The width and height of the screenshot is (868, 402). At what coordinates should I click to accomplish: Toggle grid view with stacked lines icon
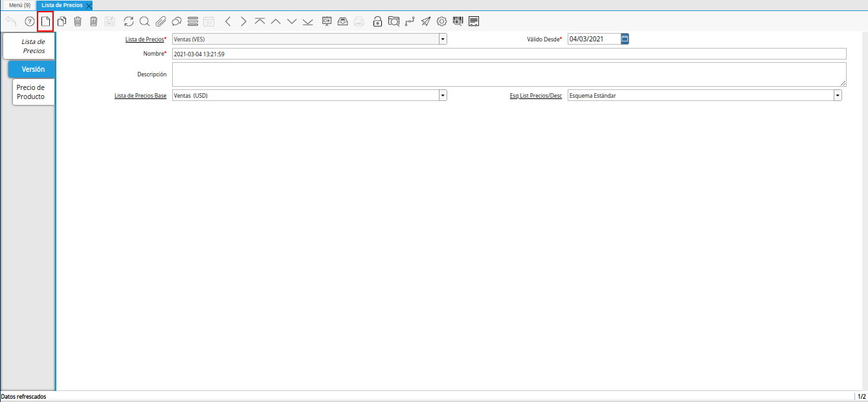tap(192, 21)
